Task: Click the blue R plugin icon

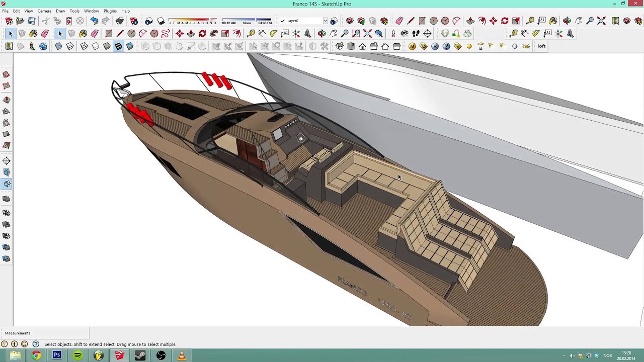Action: point(435,46)
